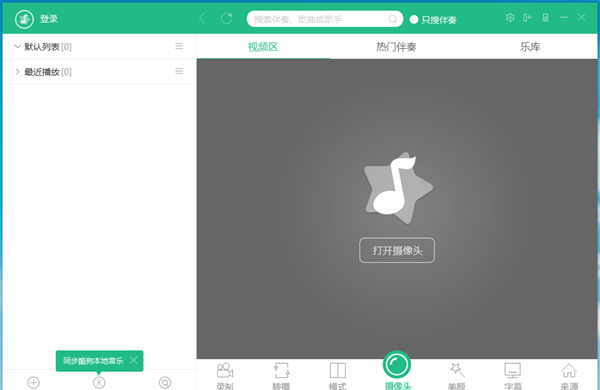Image resolution: width=600 pixels, height=390 pixels.
Task: Open the 登录 login link
Action: [49, 19]
